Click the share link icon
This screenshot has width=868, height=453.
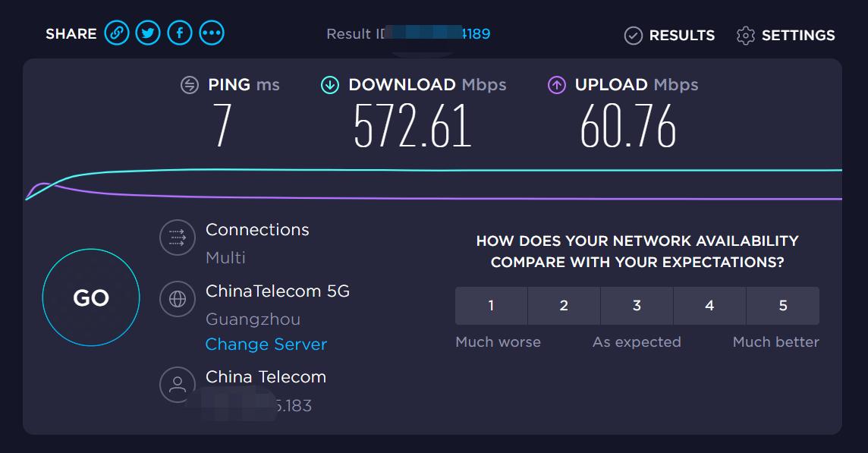tap(117, 33)
